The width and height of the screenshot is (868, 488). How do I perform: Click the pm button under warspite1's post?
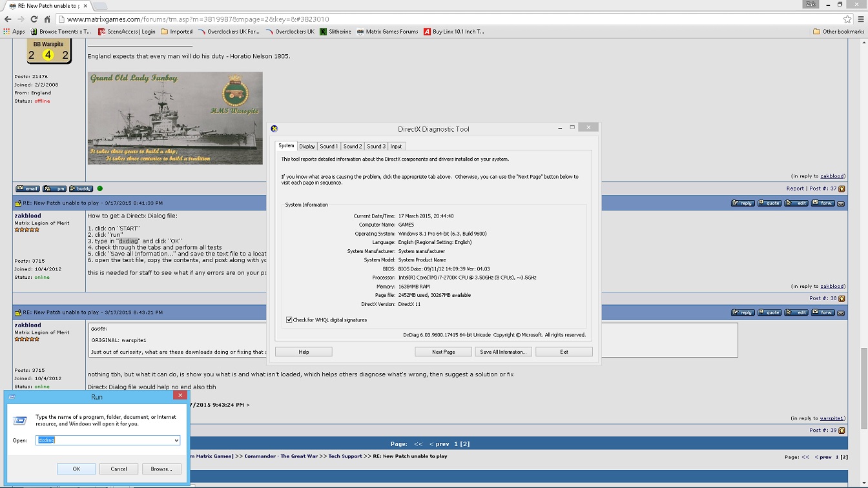pyautogui.click(x=54, y=189)
